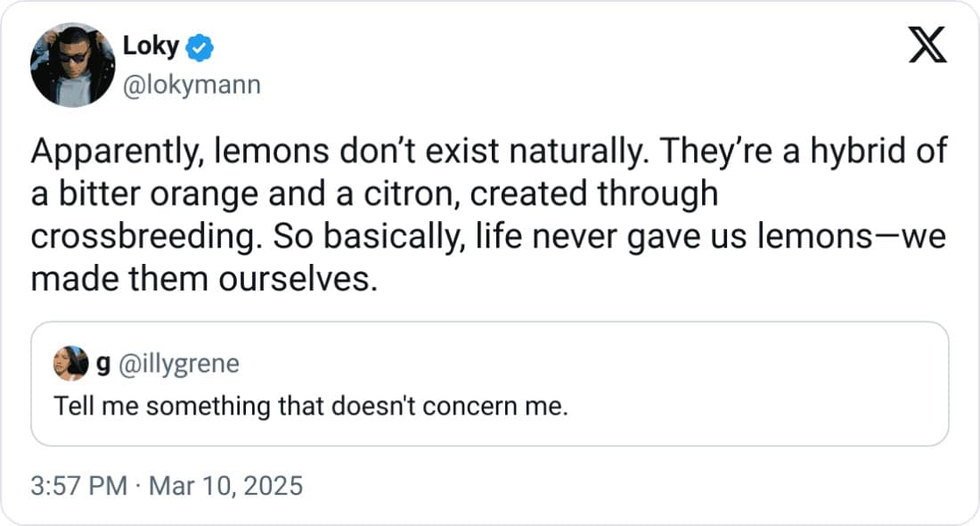This screenshot has width=980, height=526.
Task: Click the X logo icon
Action: tap(927, 46)
